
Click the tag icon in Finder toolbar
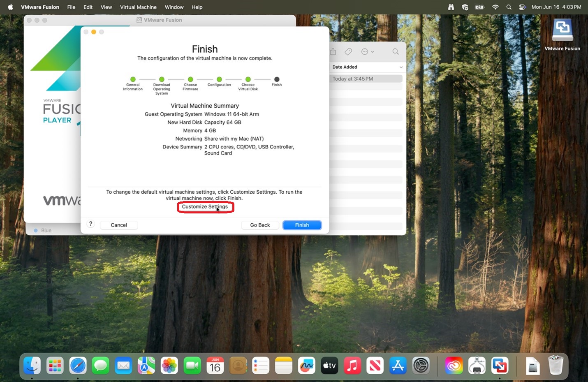point(348,51)
